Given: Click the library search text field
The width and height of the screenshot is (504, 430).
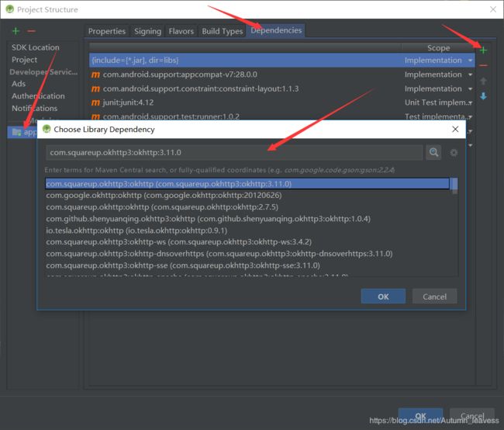Looking at the screenshot, I should (234, 153).
